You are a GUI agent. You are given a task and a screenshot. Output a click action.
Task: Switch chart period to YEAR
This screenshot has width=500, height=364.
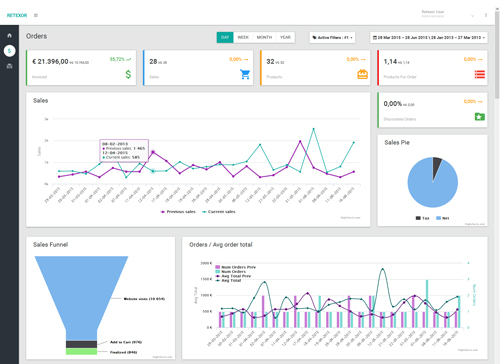285,37
